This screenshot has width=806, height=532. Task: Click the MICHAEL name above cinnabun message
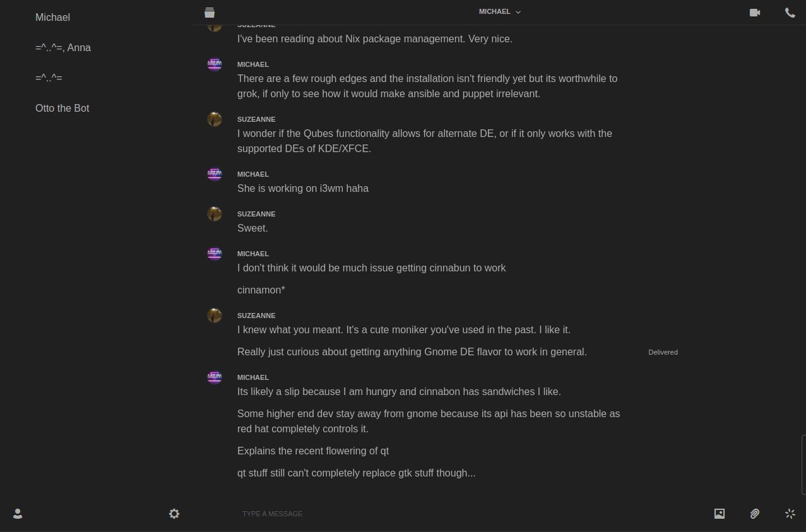click(253, 254)
